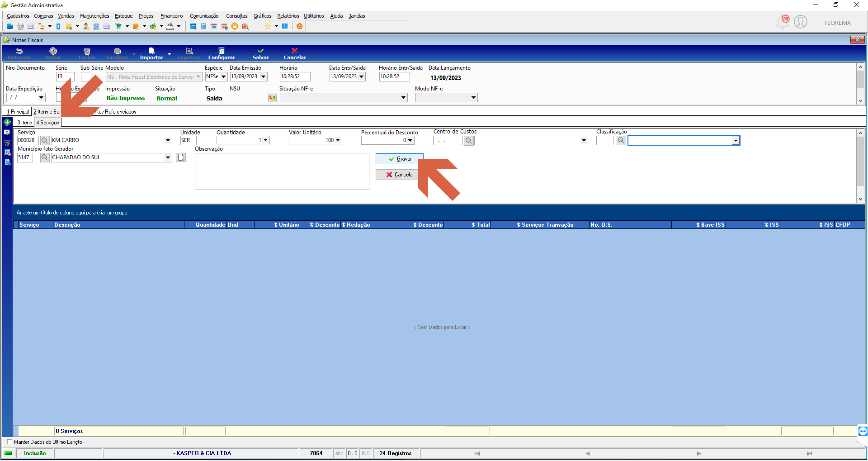Open the Financeiro menu

[172, 16]
